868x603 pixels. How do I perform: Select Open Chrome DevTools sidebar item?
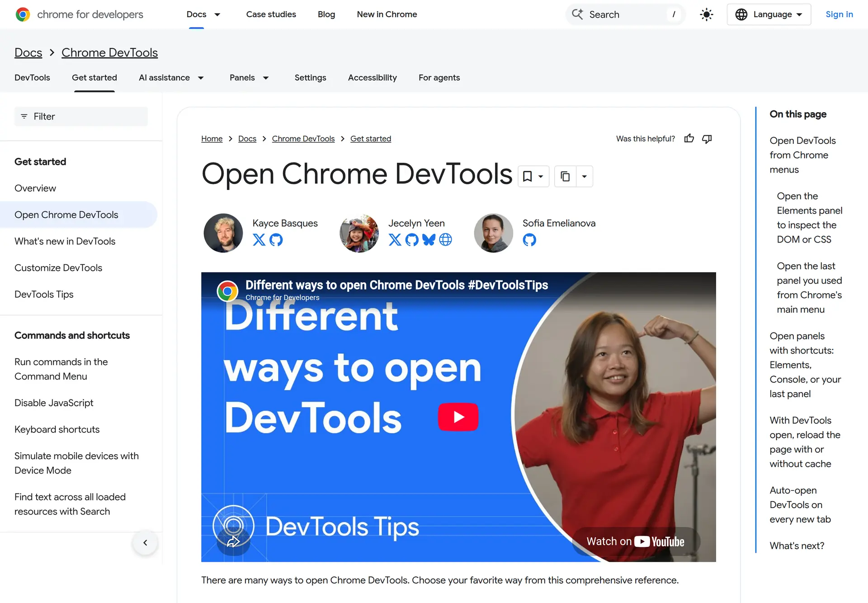click(x=79, y=215)
